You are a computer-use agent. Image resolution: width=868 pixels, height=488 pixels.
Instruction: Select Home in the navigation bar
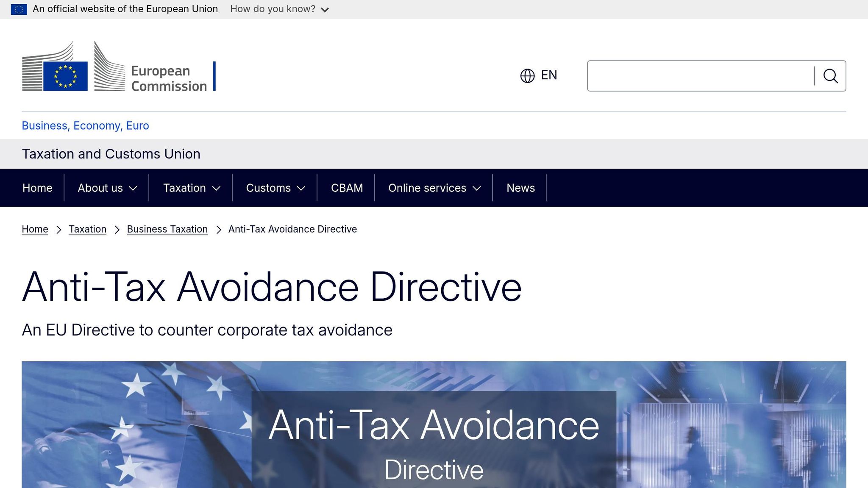pyautogui.click(x=37, y=188)
